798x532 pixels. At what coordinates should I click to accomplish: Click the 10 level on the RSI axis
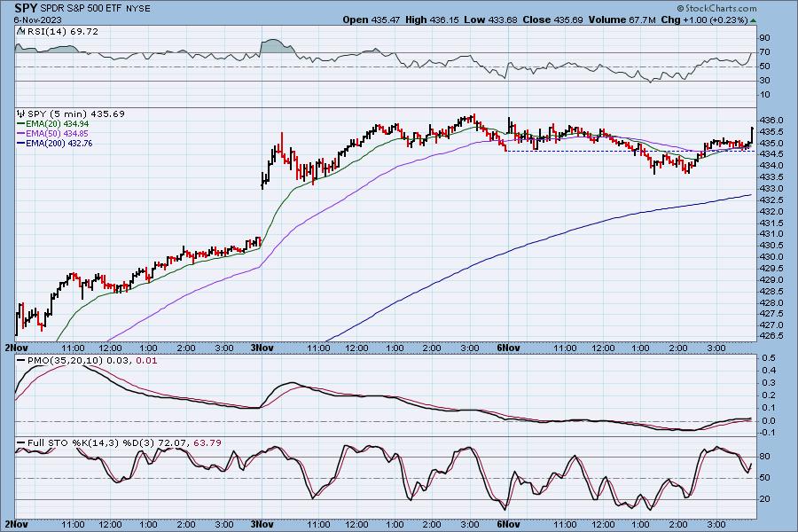764,95
